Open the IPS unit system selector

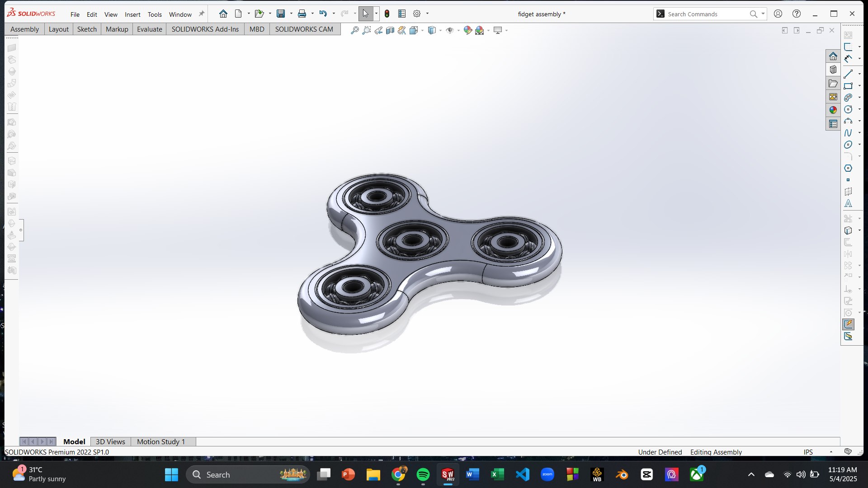click(808, 452)
